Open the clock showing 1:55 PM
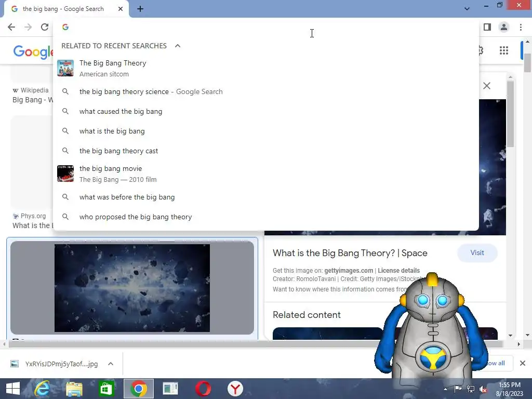This screenshot has height=399, width=532. [509, 389]
